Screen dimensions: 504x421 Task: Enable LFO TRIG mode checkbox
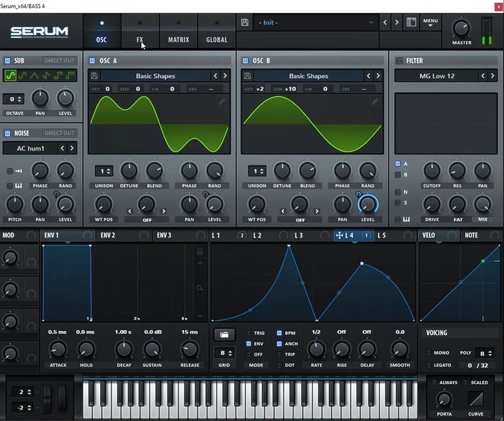point(248,333)
